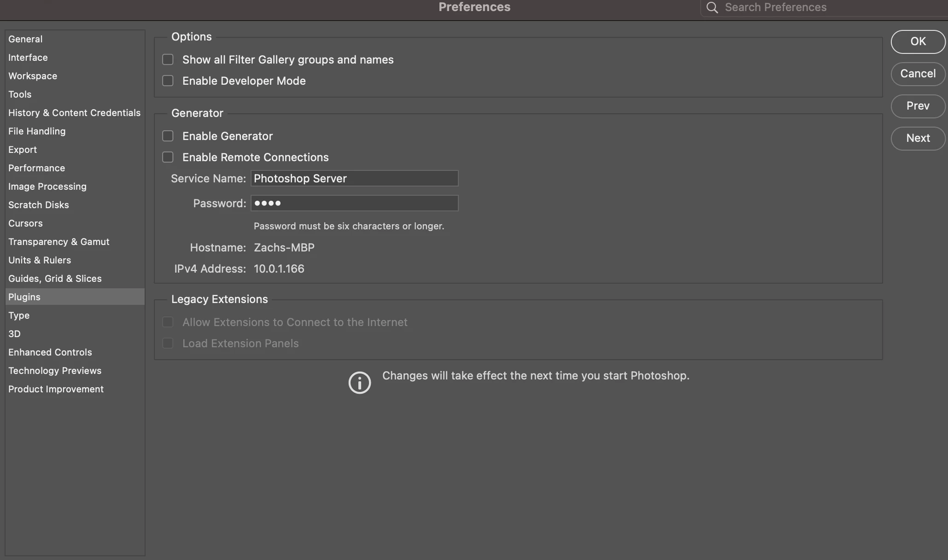
Task: Click the OK button
Action: [x=918, y=41]
